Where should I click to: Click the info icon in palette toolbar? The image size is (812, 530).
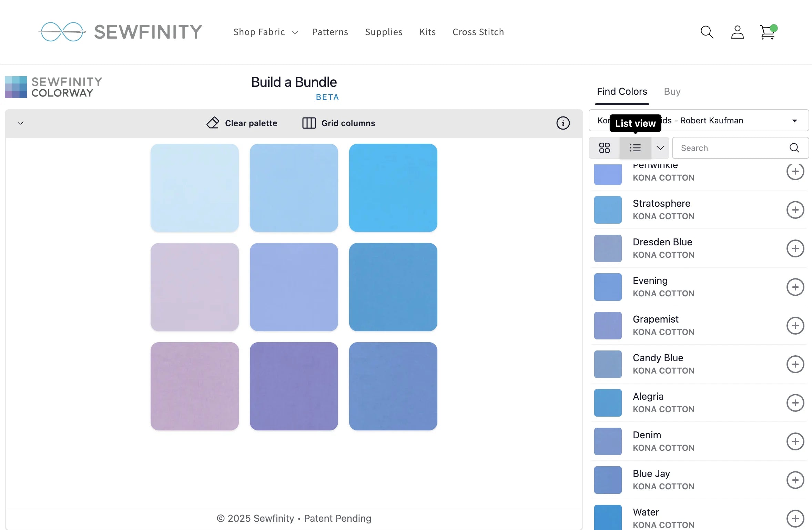tap(563, 123)
